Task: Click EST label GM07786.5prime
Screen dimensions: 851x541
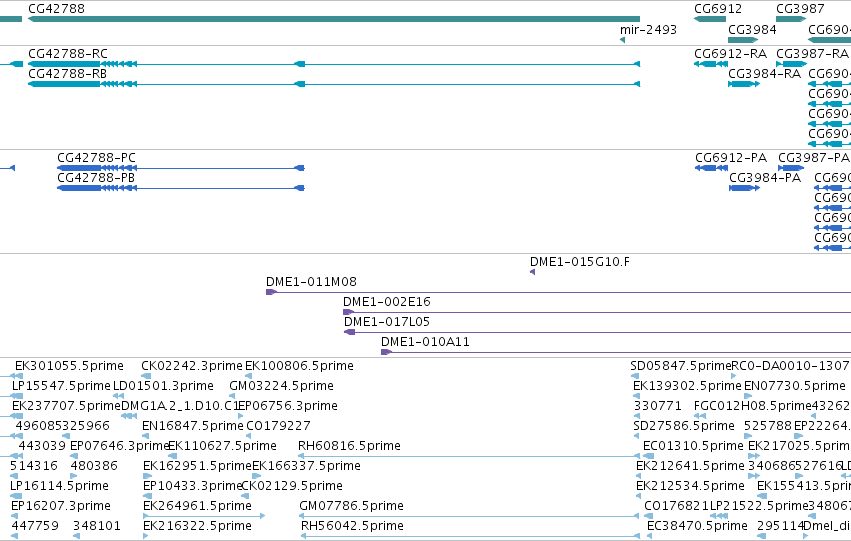Action: pyautogui.click(x=352, y=506)
